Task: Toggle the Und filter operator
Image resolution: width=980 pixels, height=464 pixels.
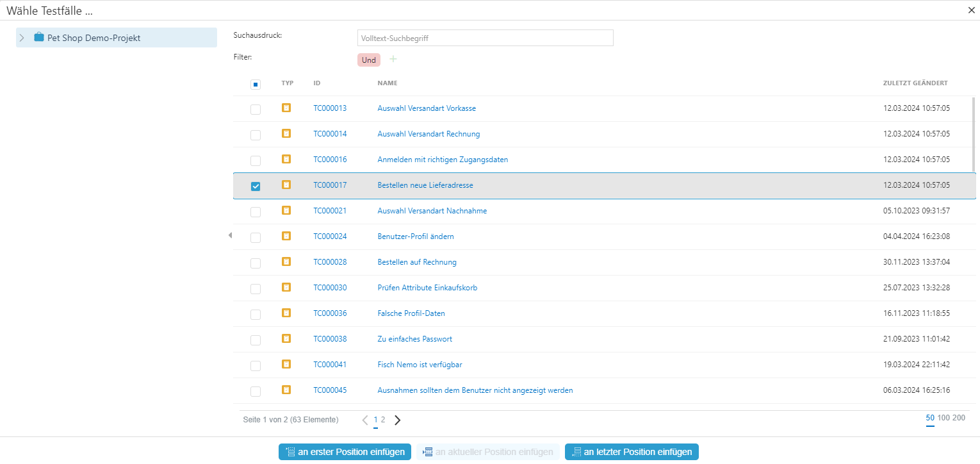Action: [x=368, y=60]
